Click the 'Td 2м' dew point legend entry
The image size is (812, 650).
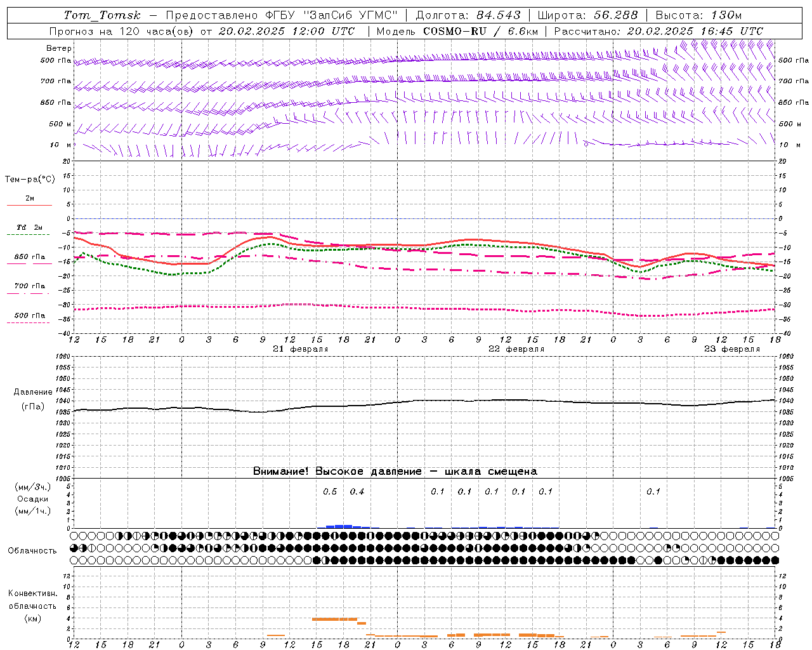click(x=30, y=227)
